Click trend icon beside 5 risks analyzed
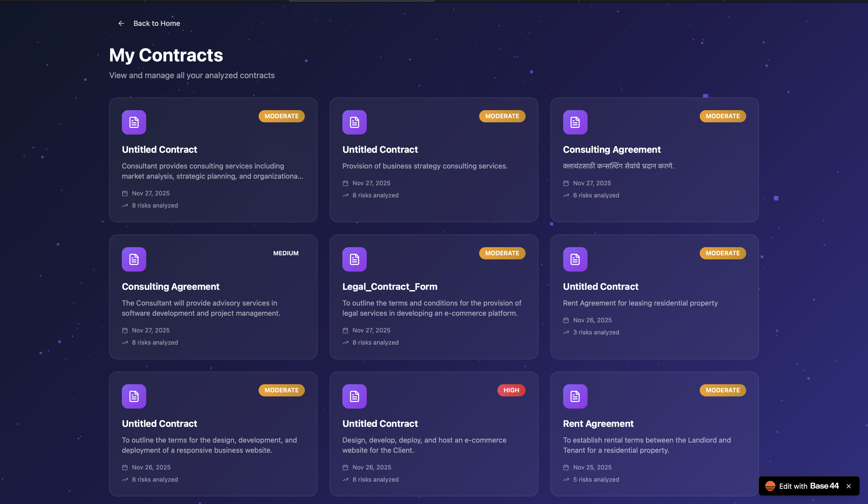 pos(566,480)
